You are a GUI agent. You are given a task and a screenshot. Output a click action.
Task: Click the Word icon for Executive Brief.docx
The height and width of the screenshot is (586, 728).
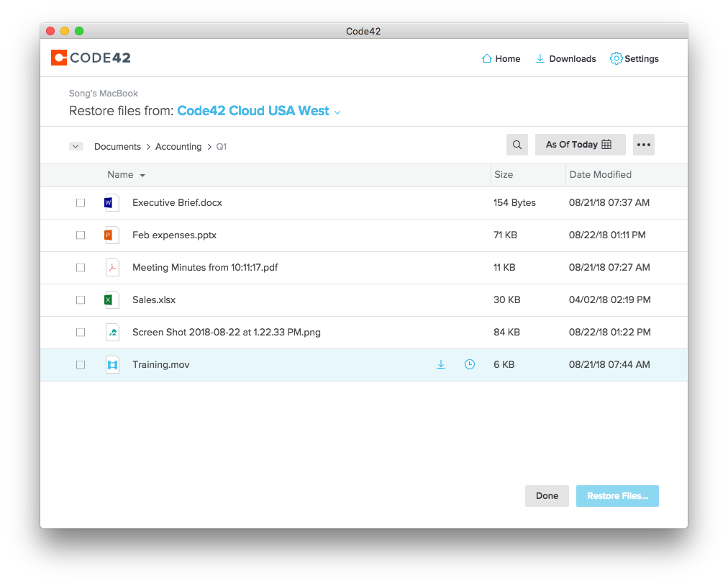111,203
